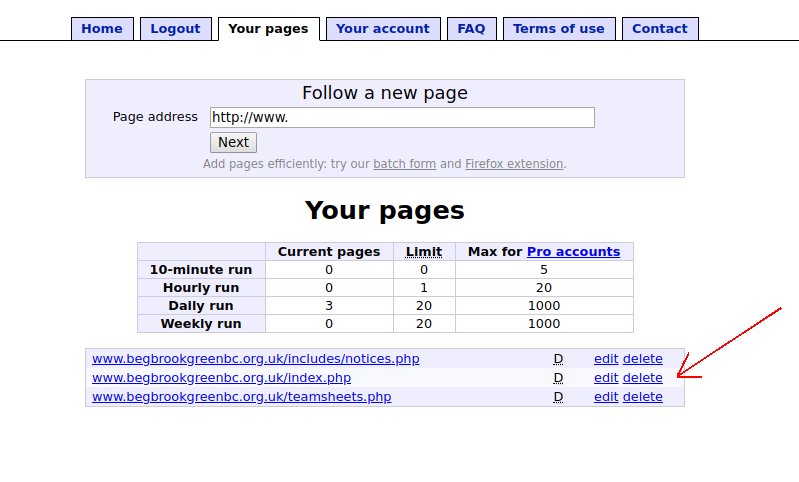Click the Hourly run limit value 1
This screenshot has height=482, width=799.
coord(424,288)
